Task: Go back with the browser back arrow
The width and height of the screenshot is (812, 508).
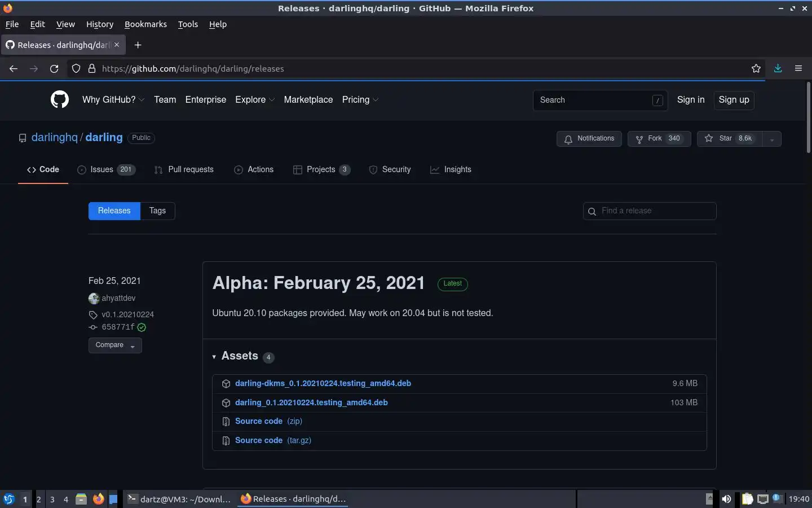Action: tap(14, 68)
